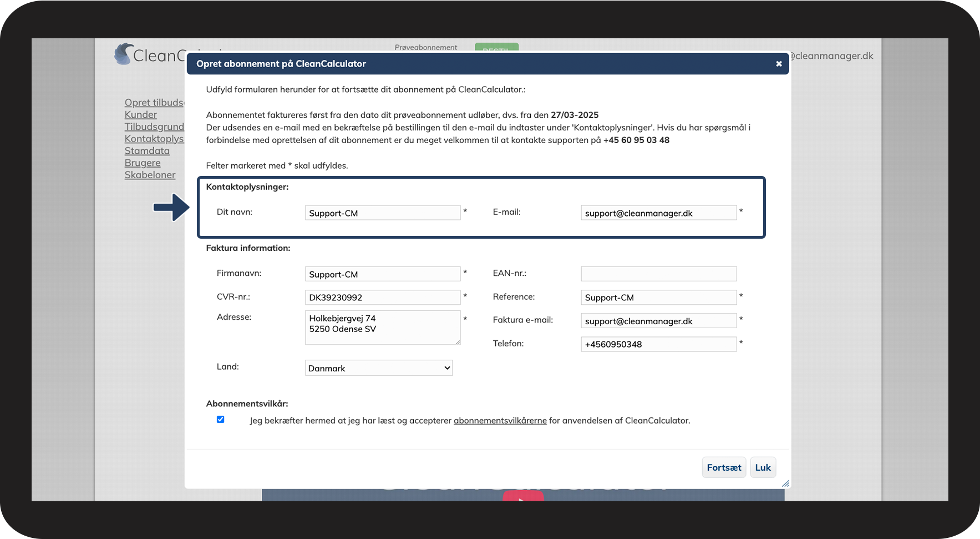
Task: Click the Felter markeret med * note
Action: 277,165
